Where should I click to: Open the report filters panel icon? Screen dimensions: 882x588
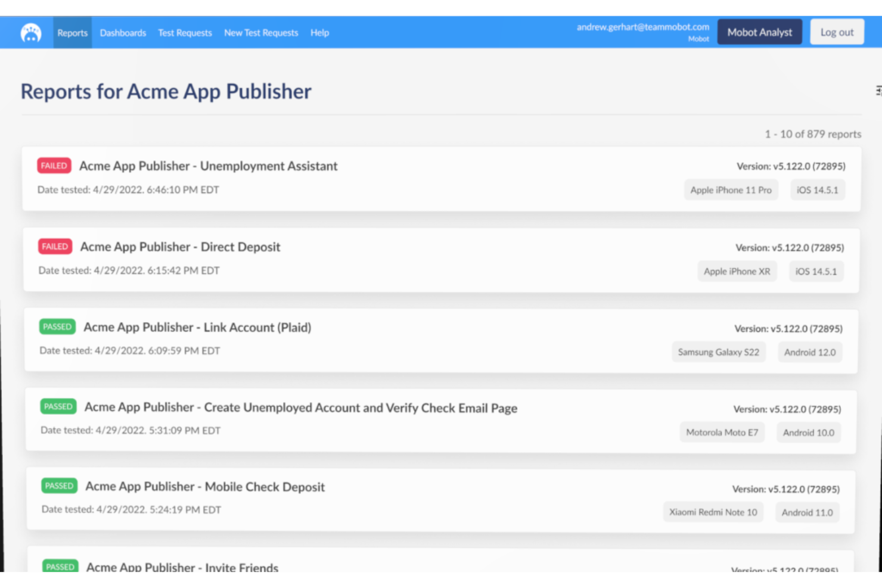click(x=877, y=89)
